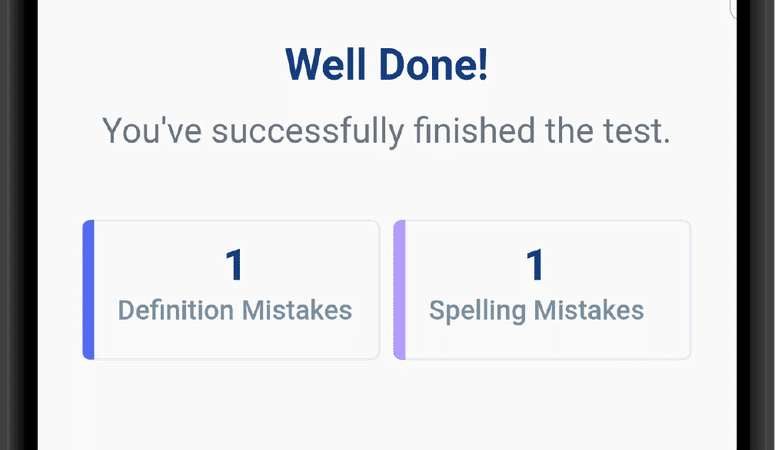Click the right black device bezel
The width and height of the screenshot is (775, 450).
tap(756, 225)
